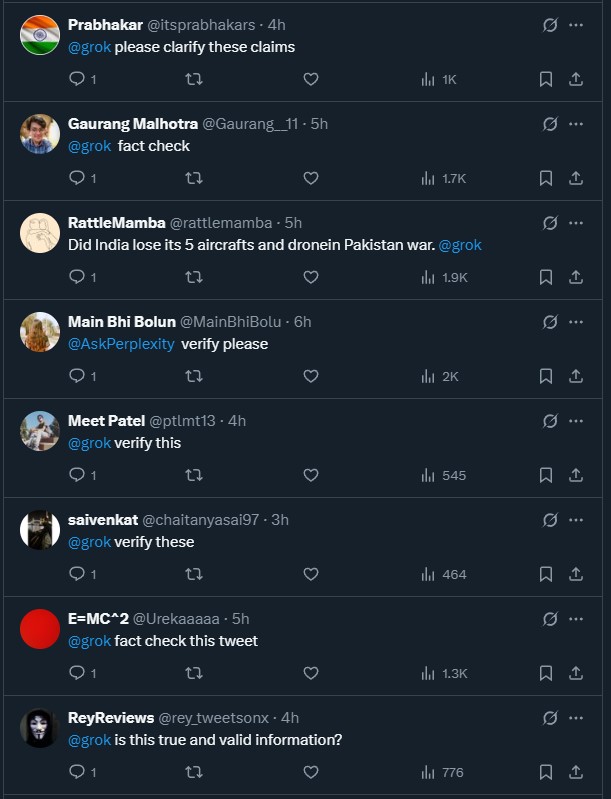Screen dimensions: 611x799
Task: Like RattleMamba's tweet about India aircraft
Action: [x=311, y=277]
